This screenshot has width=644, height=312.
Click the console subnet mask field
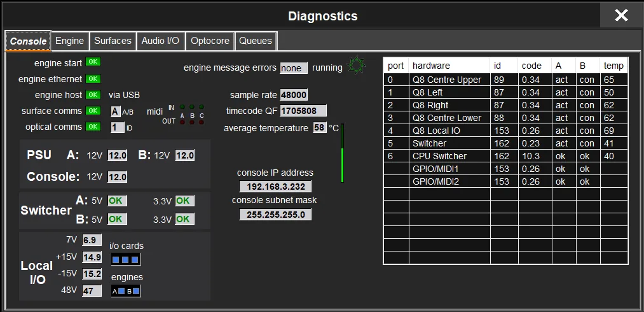(x=275, y=215)
